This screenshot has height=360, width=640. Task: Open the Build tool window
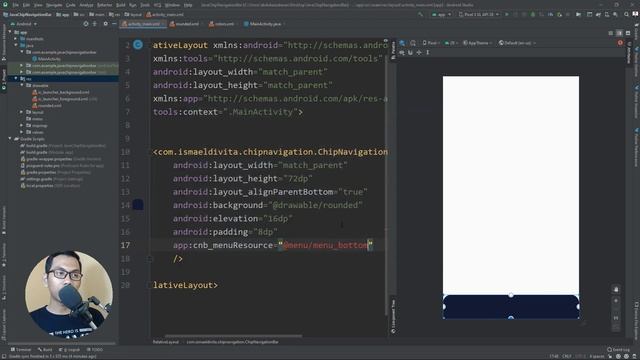(45, 350)
